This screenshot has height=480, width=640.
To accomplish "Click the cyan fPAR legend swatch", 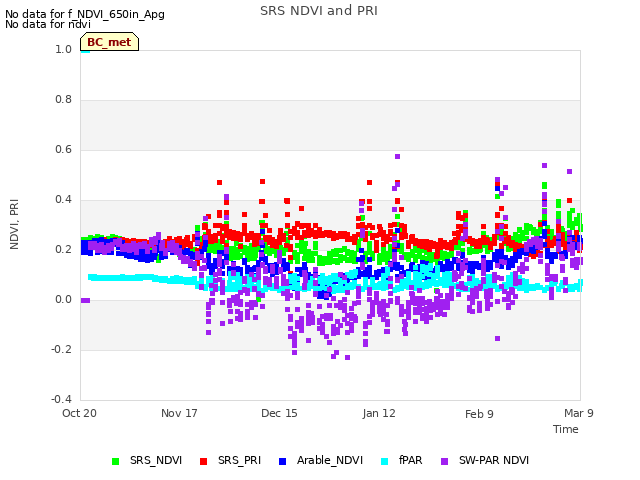I will 384,461.
